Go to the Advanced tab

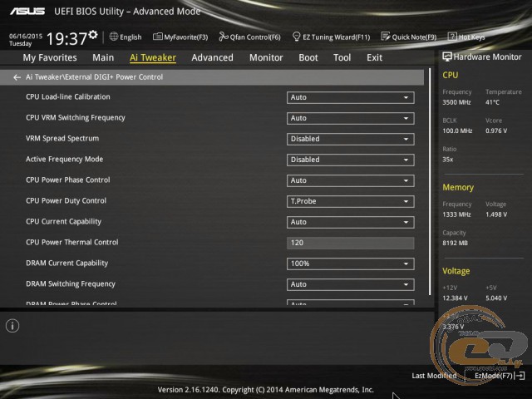(213, 57)
